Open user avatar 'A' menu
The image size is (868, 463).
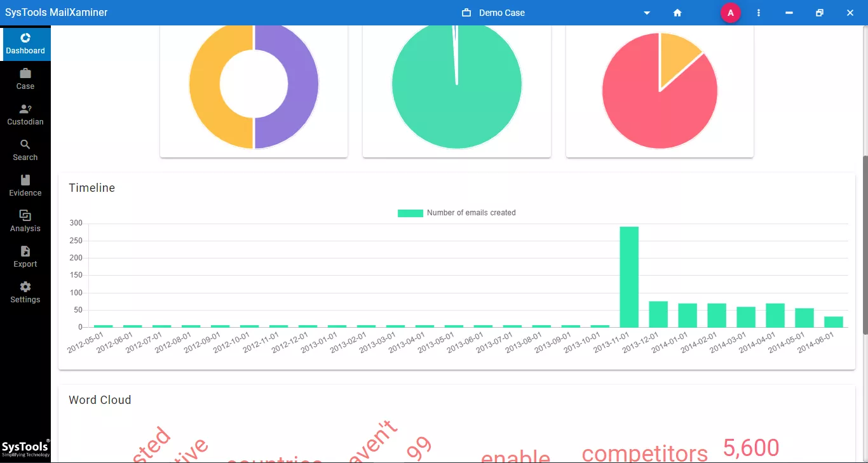click(731, 13)
